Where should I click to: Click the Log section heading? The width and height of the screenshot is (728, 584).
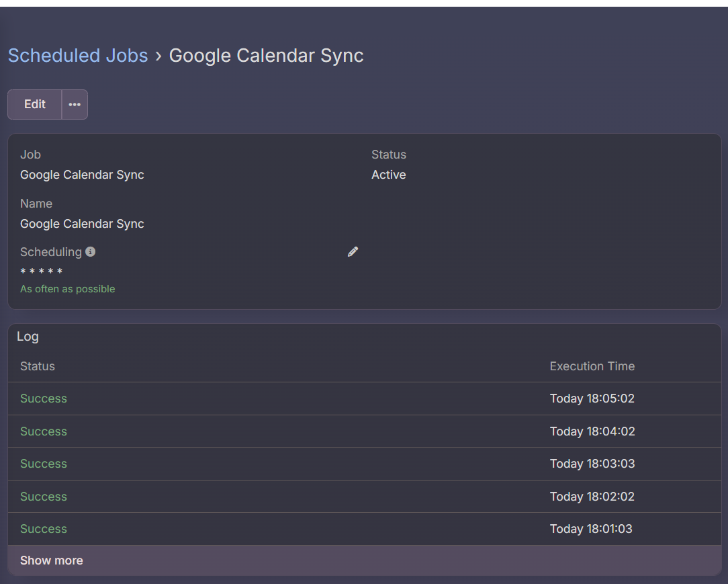click(x=28, y=337)
